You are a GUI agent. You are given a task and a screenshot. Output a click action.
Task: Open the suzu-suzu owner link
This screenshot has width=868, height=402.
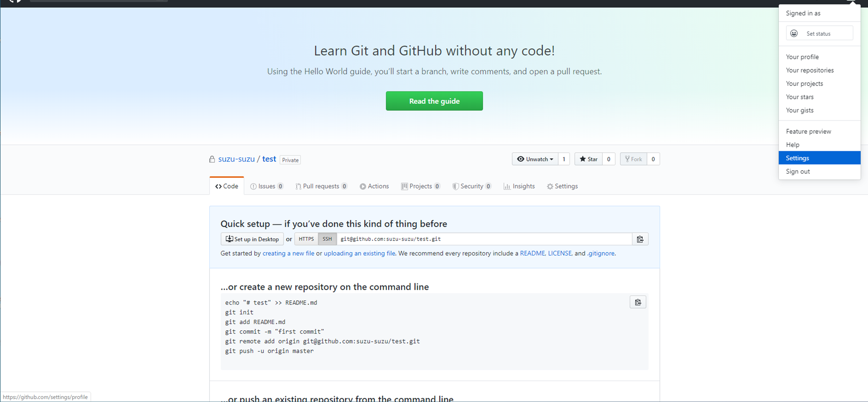point(236,159)
